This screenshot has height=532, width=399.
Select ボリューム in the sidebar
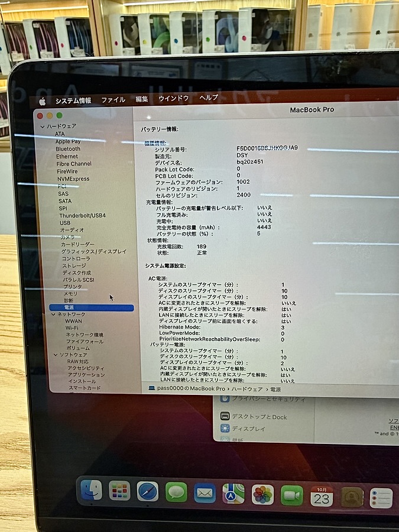point(78,348)
